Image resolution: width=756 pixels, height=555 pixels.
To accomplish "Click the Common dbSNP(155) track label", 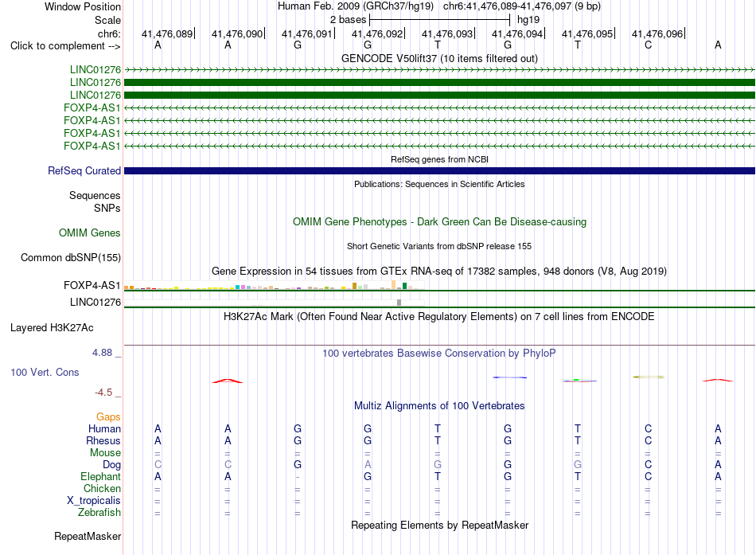I will point(70,258).
